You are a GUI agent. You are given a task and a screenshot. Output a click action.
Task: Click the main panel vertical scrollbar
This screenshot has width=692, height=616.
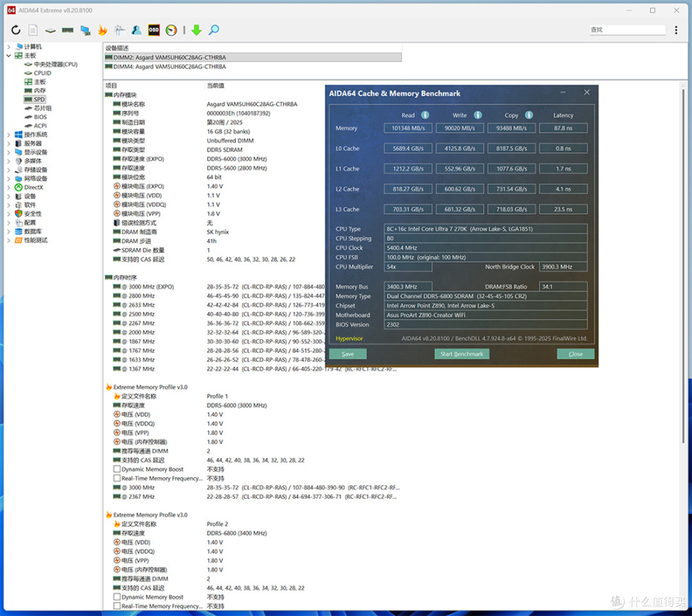point(683,264)
